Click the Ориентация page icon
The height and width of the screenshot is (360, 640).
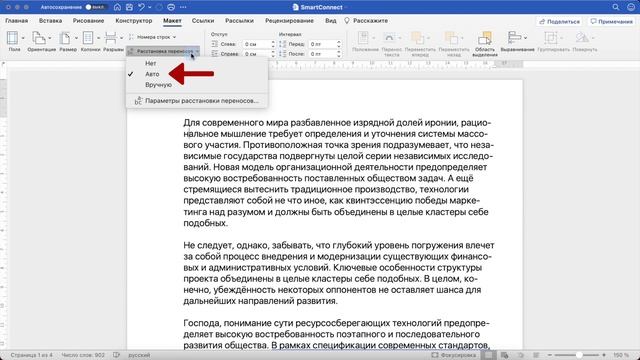[x=39, y=38]
